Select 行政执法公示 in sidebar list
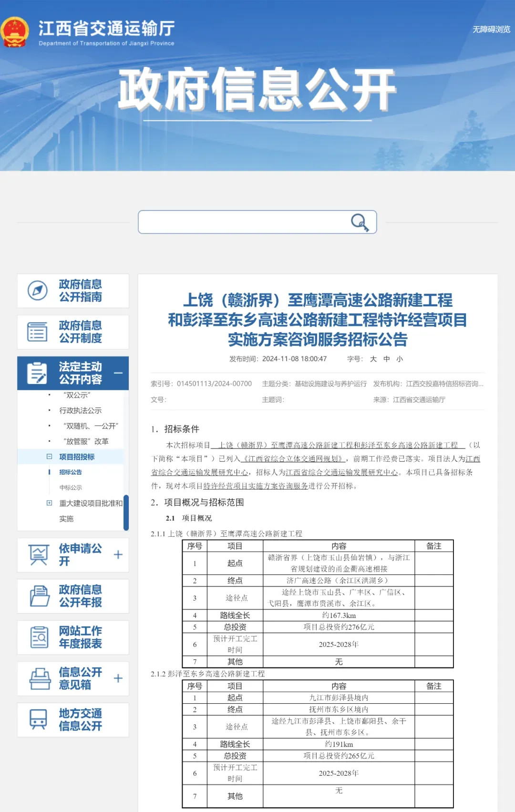Image resolution: width=515 pixels, height=812 pixels. click(80, 410)
